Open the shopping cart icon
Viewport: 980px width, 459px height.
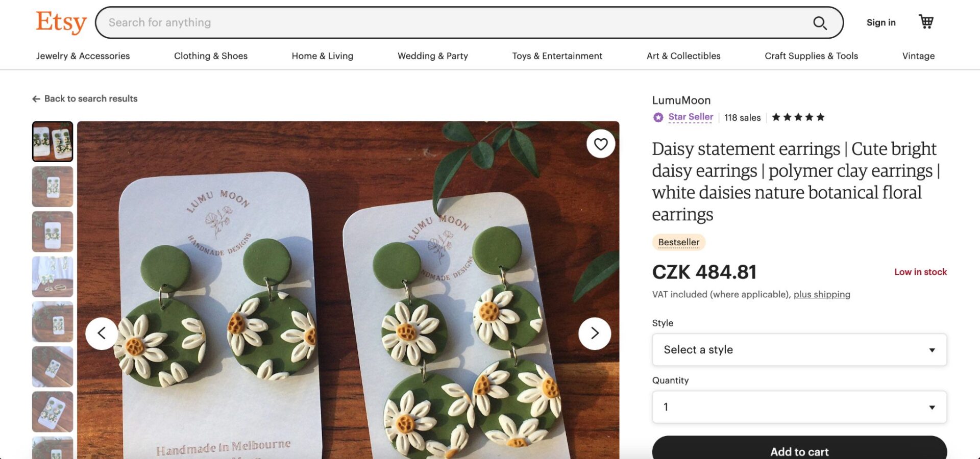[925, 21]
